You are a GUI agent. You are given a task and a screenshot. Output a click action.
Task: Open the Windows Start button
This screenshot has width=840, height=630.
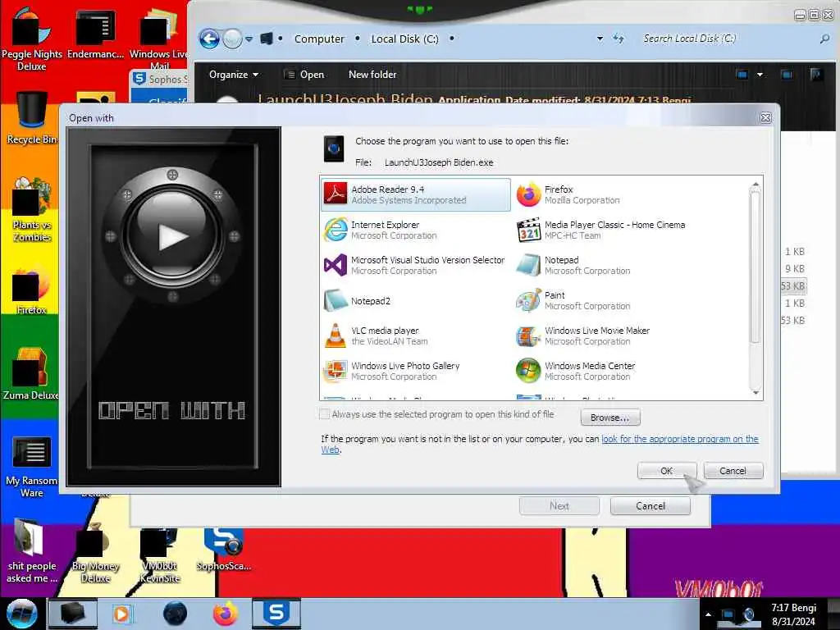point(21,614)
